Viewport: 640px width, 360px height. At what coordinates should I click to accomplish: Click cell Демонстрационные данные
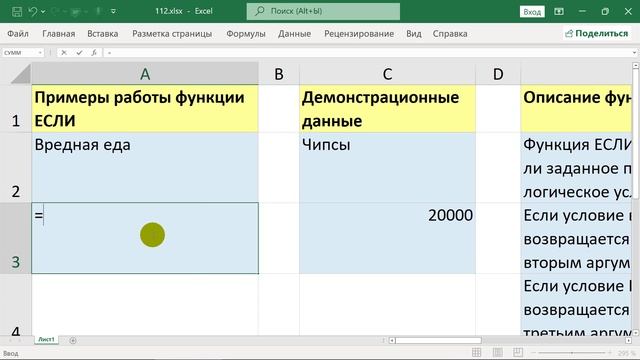[387, 109]
